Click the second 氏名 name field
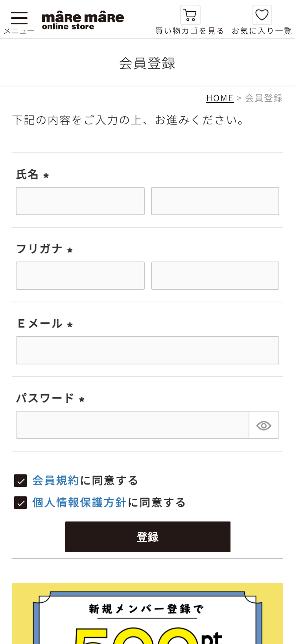This screenshot has height=644, width=295. click(215, 201)
